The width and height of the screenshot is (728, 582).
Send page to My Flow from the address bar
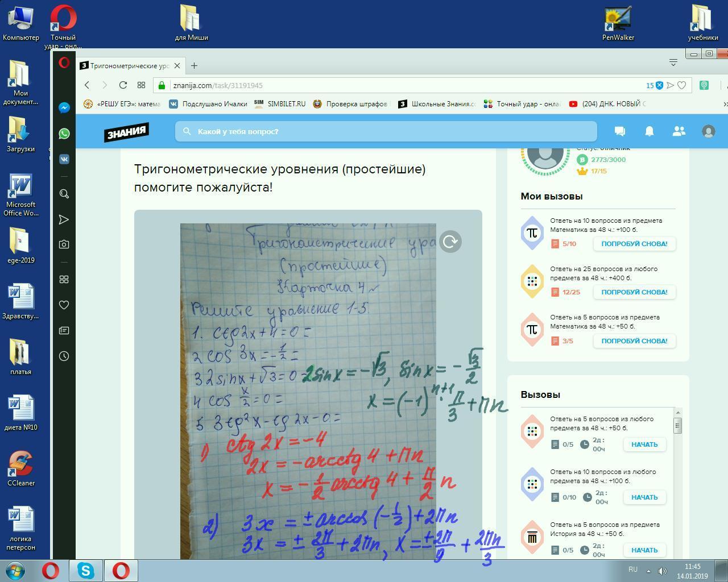point(671,85)
